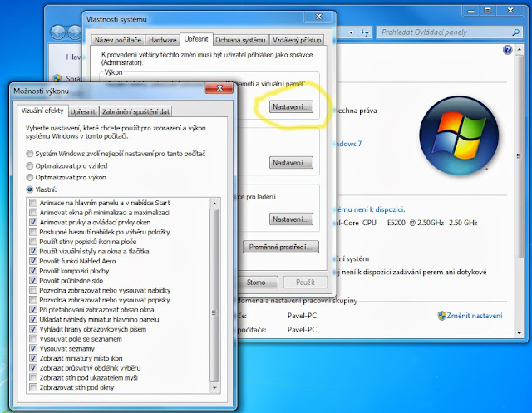Check Postupné hasnutí nabídek po výběru položky
532x413 pixels.
click(33, 232)
